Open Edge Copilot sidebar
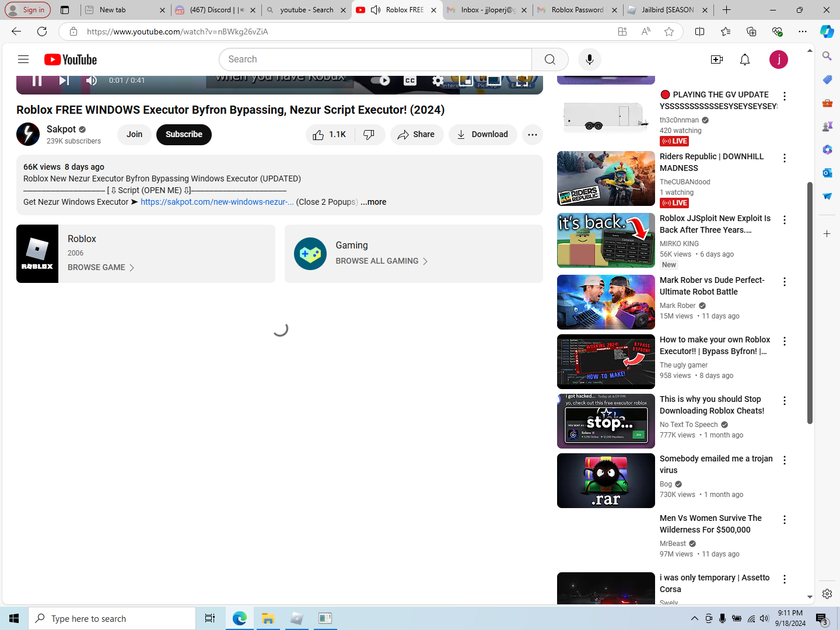 point(827,32)
